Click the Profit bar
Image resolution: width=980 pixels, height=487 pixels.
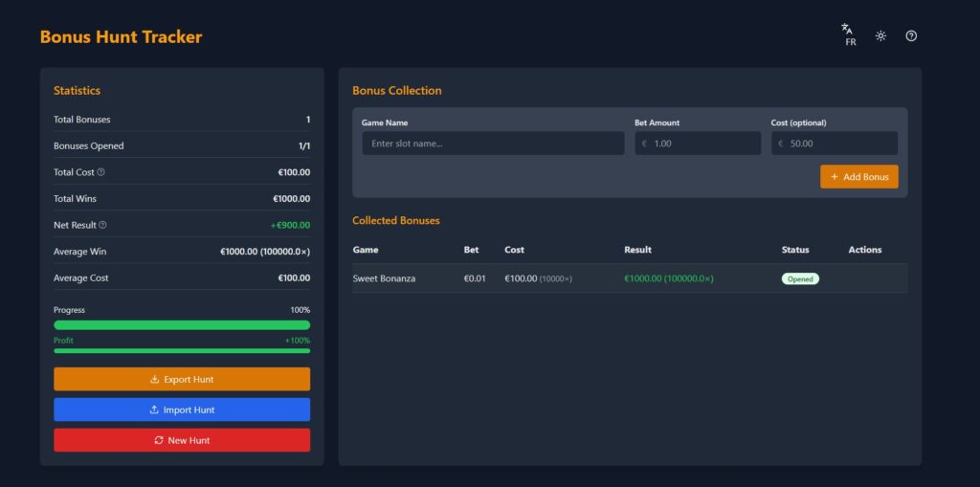click(182, 351)
